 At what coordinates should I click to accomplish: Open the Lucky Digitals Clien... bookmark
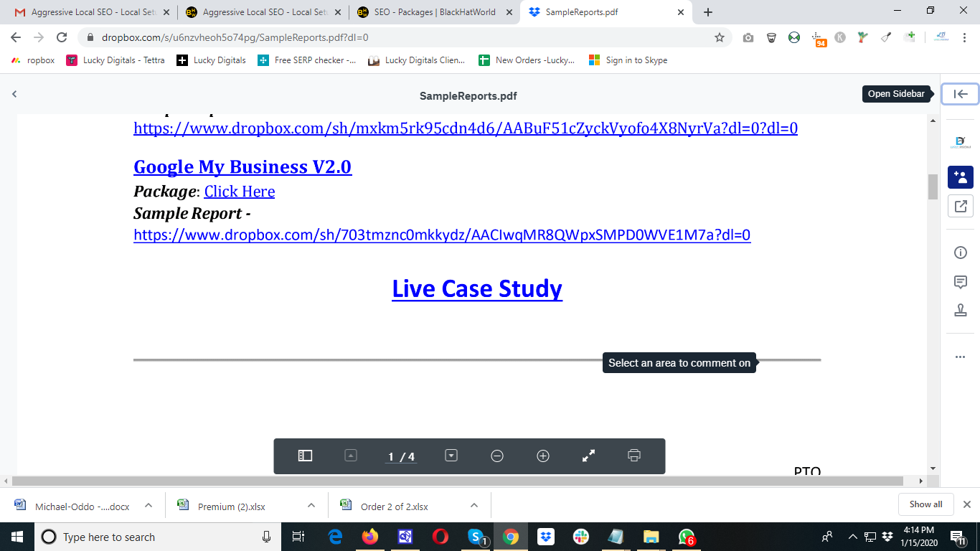click(417, 60)
